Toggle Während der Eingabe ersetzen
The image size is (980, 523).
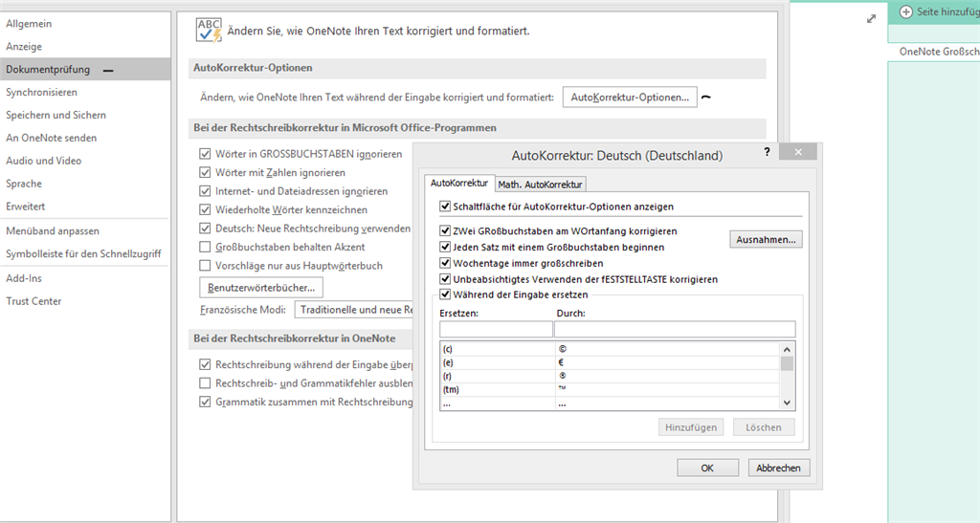point(445,294)
